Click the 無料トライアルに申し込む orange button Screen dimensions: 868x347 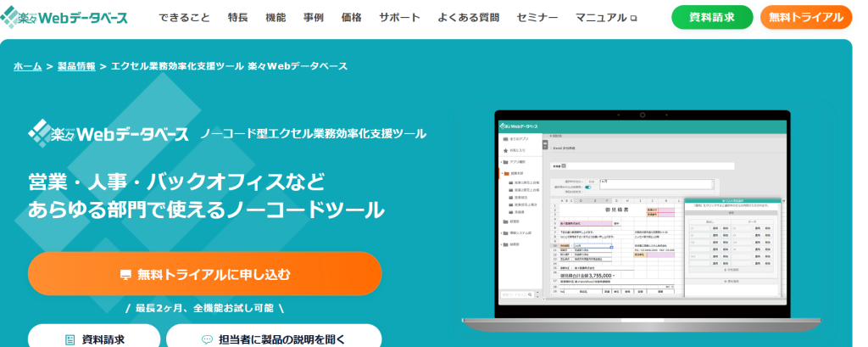pos(205,274)
